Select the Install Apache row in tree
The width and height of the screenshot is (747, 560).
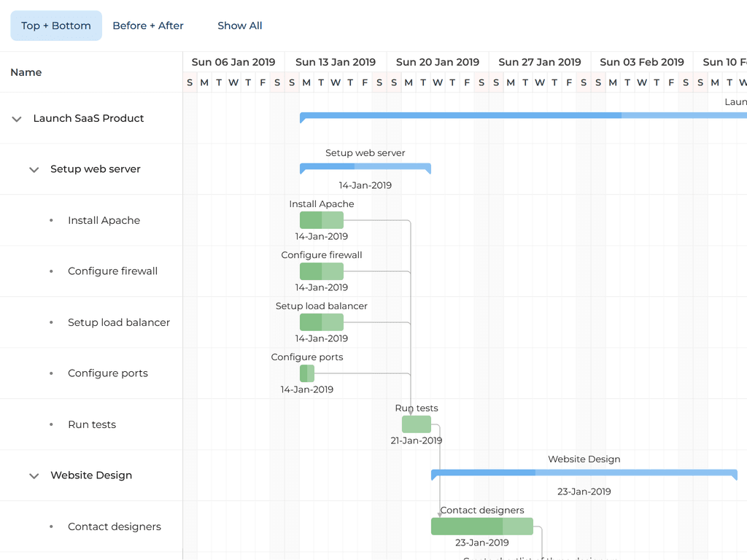[104, 220]
